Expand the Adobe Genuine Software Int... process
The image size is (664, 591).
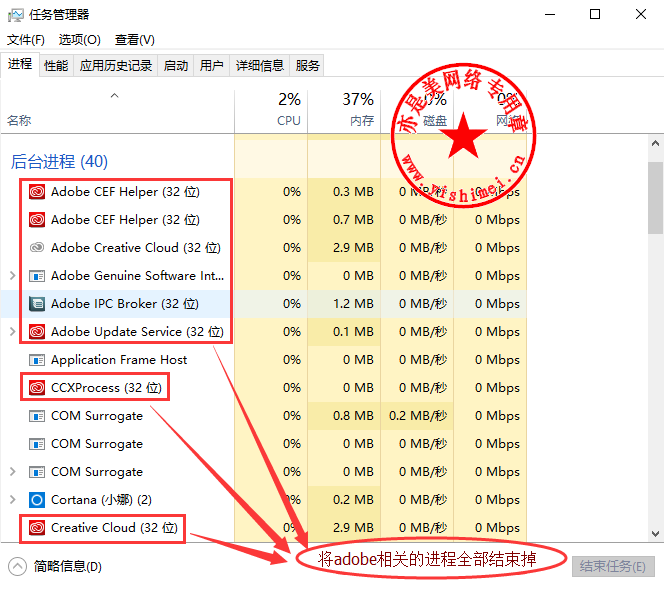(12, 276)
